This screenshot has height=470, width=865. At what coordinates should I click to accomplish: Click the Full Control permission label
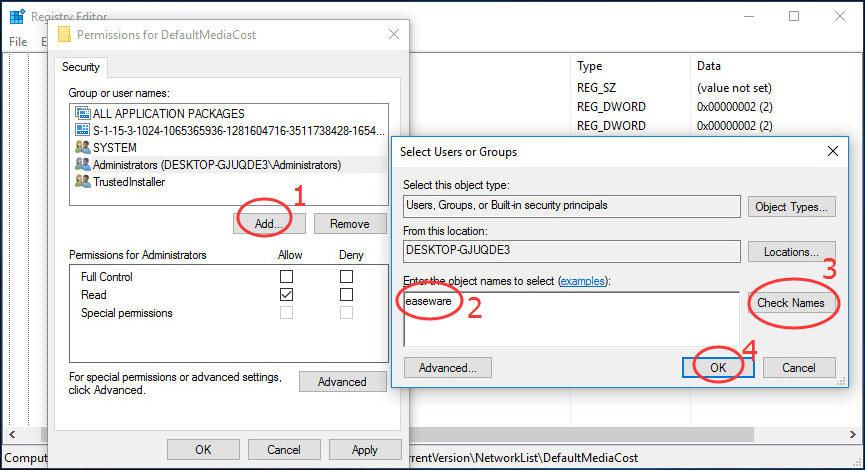[107, 277]
